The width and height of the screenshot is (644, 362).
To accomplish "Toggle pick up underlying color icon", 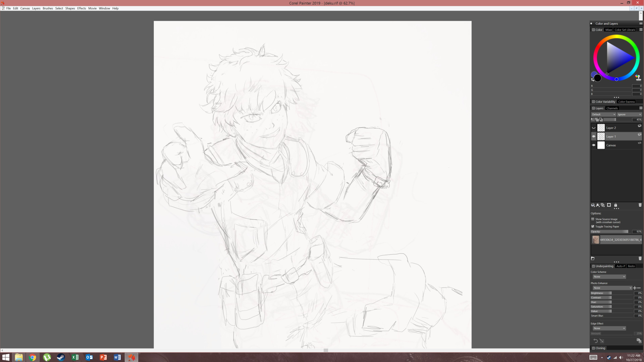I will 597,120.
